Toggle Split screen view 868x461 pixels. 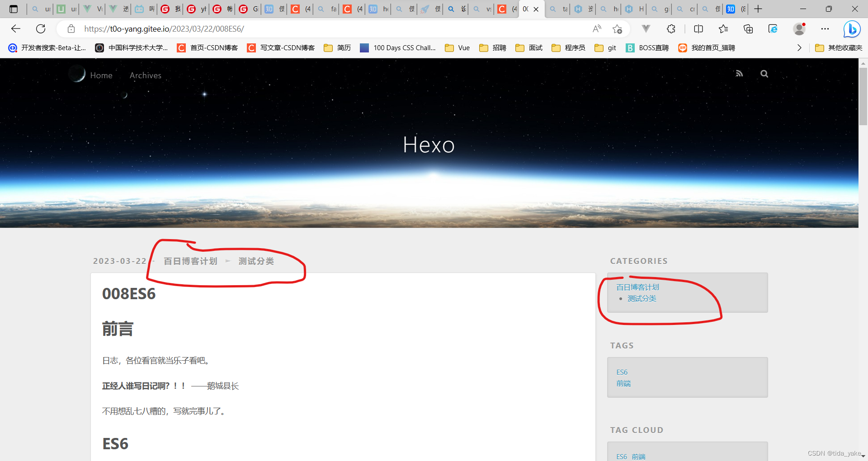click(x=698, y=29)
